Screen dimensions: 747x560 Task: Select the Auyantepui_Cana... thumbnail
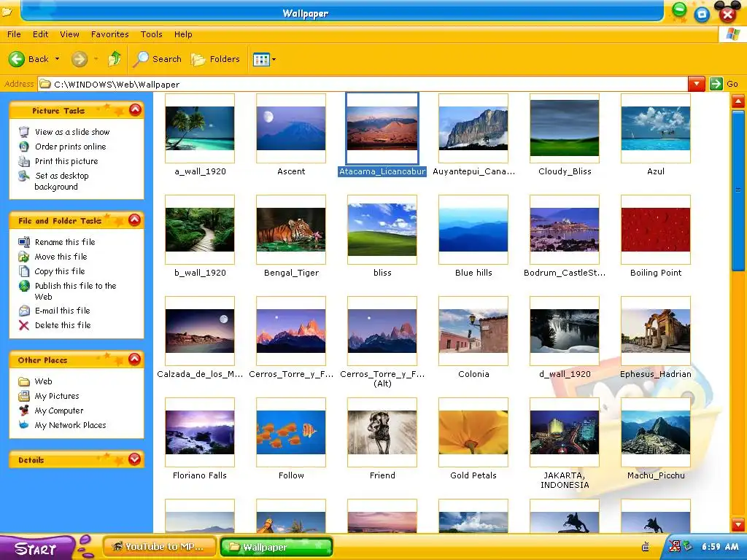[x=473, y=128]
